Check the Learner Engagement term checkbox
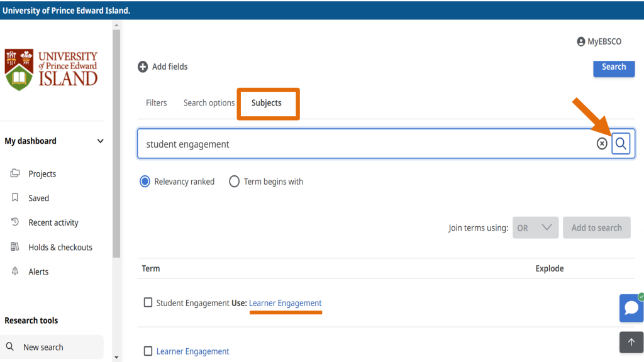The image size is (644, 362). pos(148,351)
